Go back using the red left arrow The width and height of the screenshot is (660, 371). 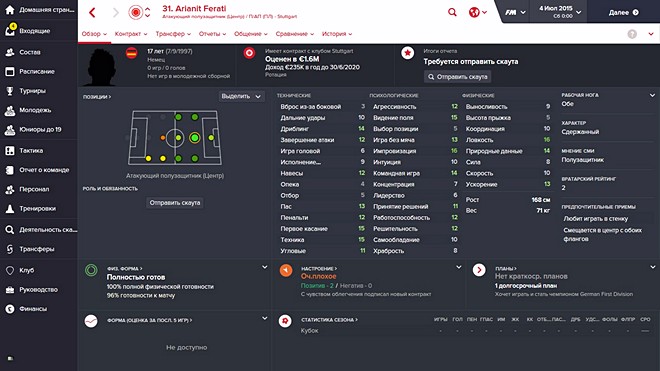click(x=92, y=13)
